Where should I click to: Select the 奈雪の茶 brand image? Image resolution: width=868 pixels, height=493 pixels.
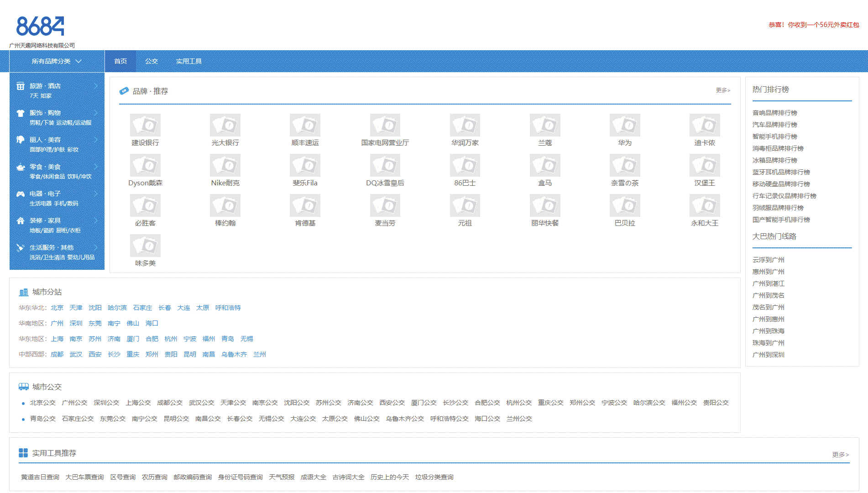tap(625, 165)
